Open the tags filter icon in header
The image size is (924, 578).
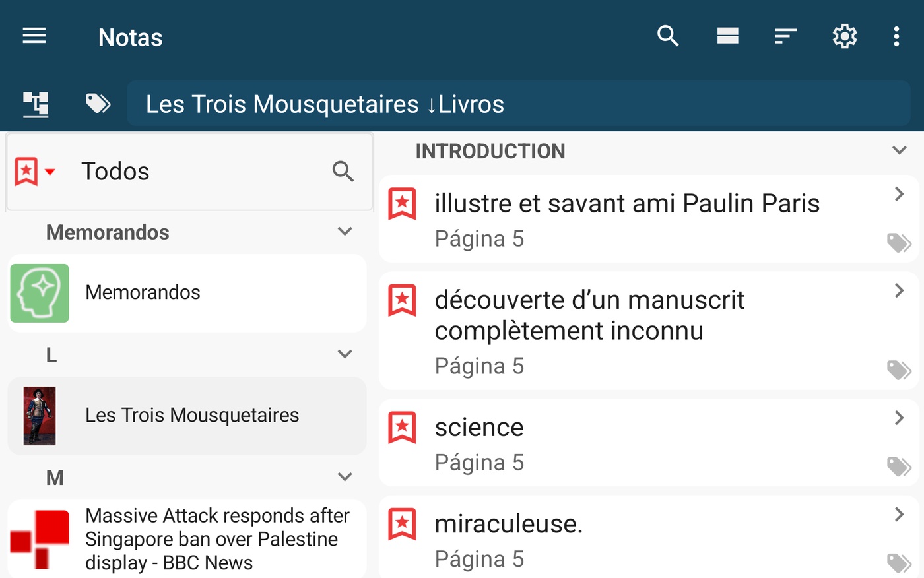pos(98,104)
